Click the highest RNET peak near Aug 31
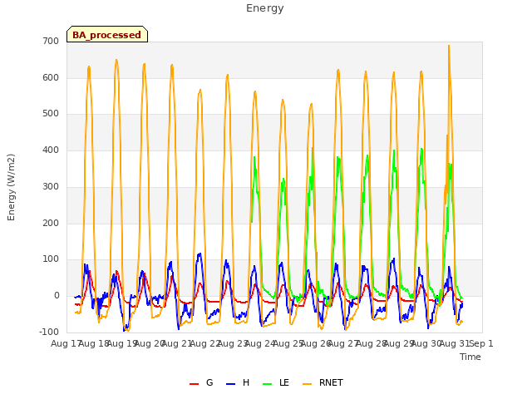532x399 pixels. point(449,46)
